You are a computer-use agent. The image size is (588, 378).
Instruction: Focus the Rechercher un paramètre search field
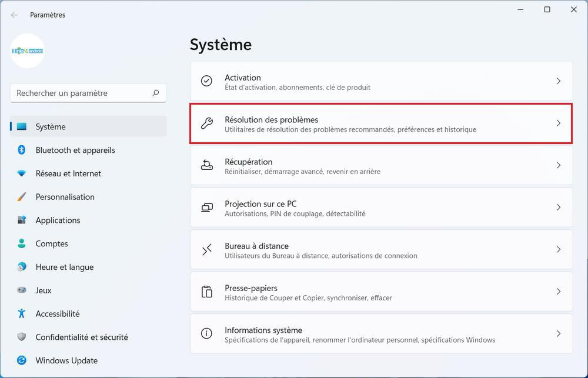click(x=88, y=93)
